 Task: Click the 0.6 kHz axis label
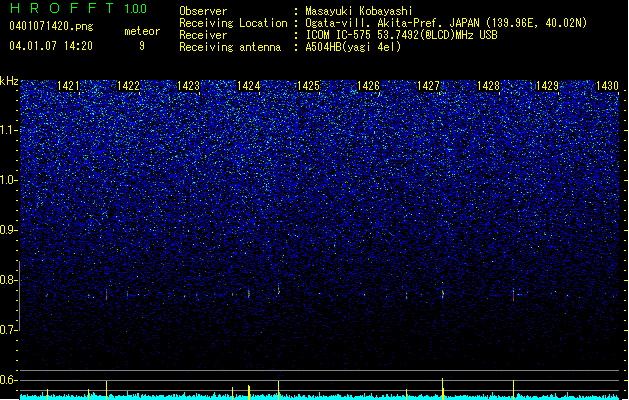[x=8, y=380]
